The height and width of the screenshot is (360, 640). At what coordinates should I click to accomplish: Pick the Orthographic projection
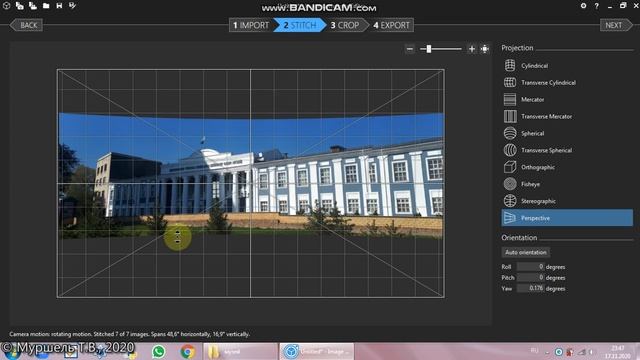[x=567, y=167]
